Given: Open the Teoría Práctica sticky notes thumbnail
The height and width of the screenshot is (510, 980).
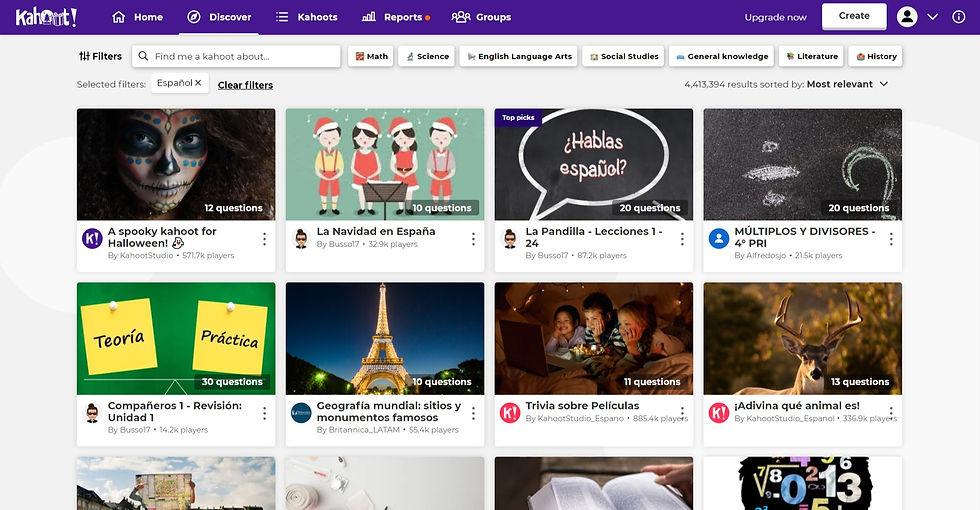Looking at the screenshot, I should (176, 338).
